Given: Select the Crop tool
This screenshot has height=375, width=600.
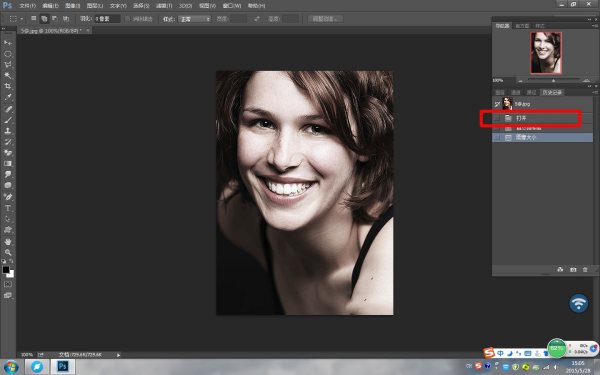Looking at the screenshot, I should coord(8,86).
